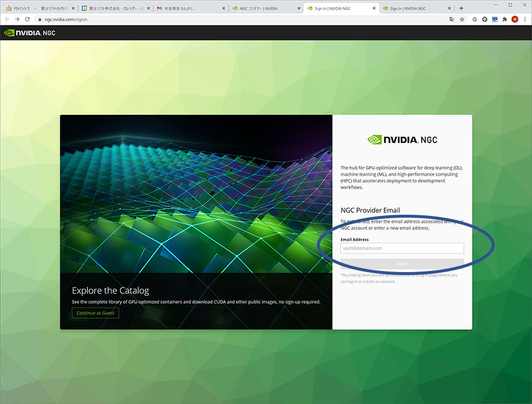Close the 富士ソフト株式会社 カレンダー tab
The image size is (532, 404).
point(148,8)
